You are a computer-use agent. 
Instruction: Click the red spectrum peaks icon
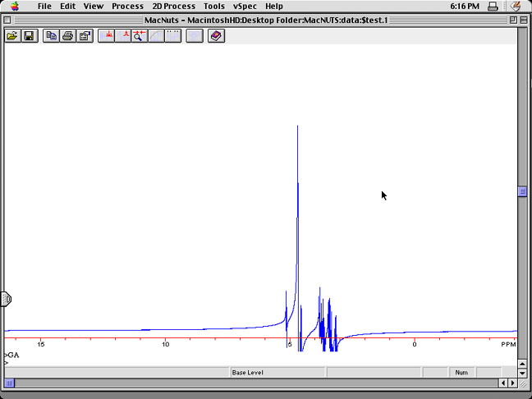[x=107, y=36]
